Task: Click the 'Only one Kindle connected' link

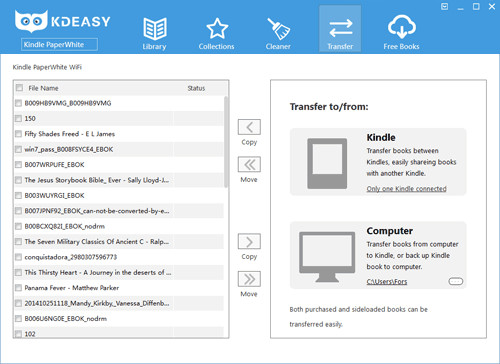Action: click(406, 189)
